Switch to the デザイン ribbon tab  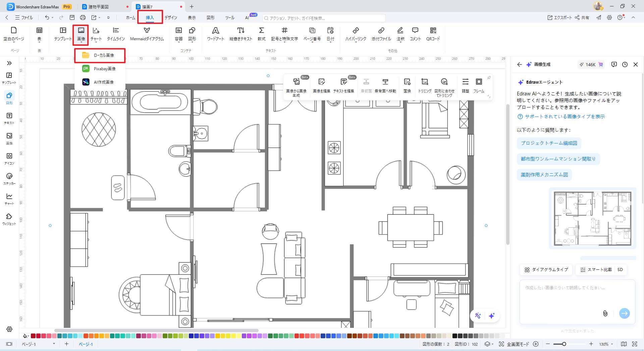(x=171, y=17)
